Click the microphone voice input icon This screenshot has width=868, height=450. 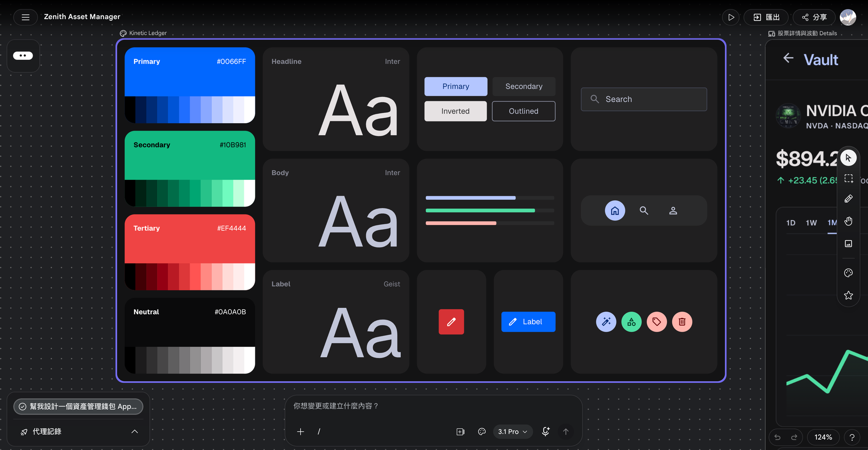[x=546, y=431]
